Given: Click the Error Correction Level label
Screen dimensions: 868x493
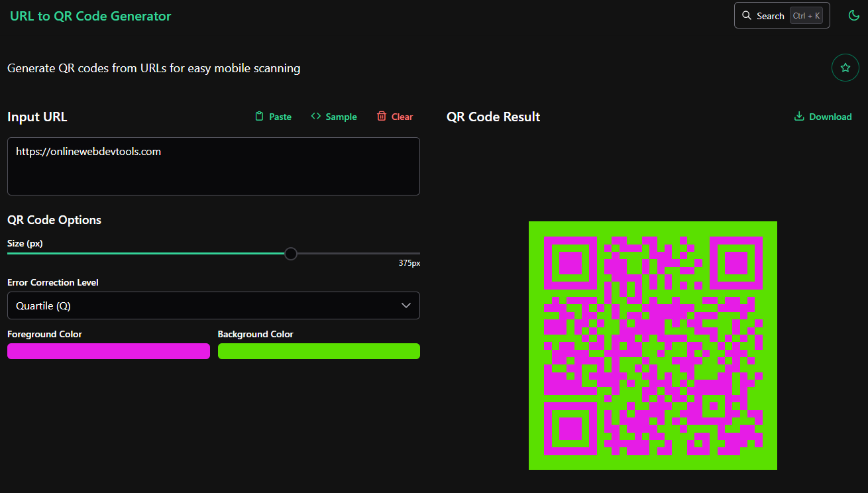Looking at the screenshot, I should point(53,282).
